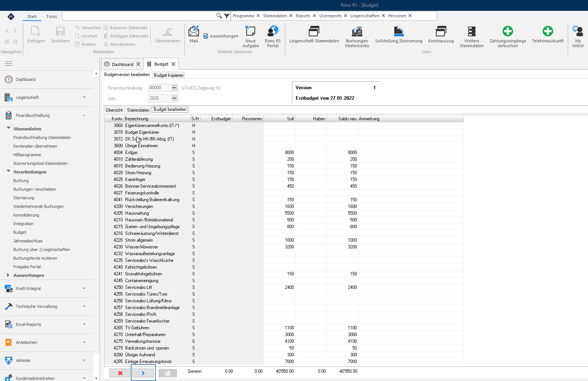Viewport: 588px width, 381px height.
Task: Switch to the Übersicht sub-tab
Action: (x=114, y=110)
